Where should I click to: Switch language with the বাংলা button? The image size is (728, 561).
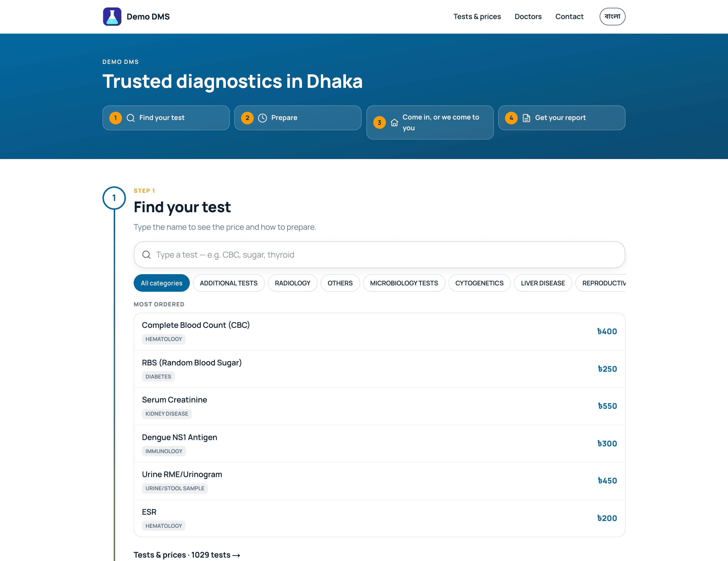612,16
